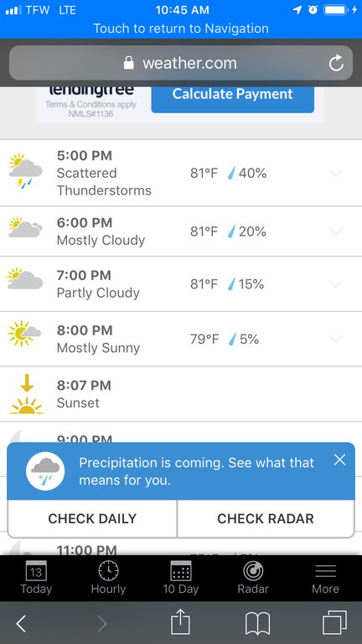Switch to the Today tab
This screenshot has width=362, height=644.
[36, 578]
